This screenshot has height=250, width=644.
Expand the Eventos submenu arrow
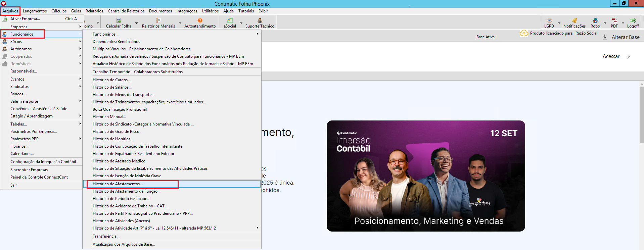[x=80, y=79]
